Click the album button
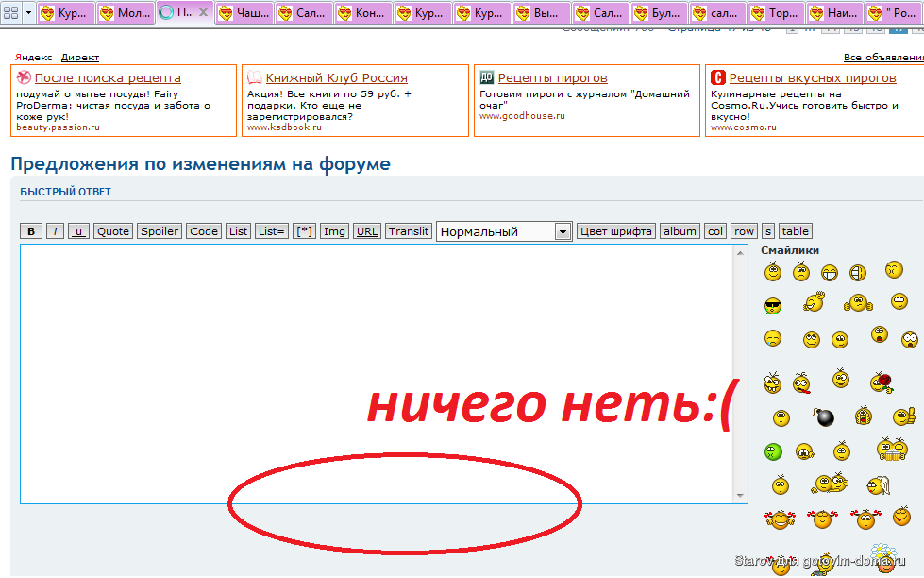 680,231
